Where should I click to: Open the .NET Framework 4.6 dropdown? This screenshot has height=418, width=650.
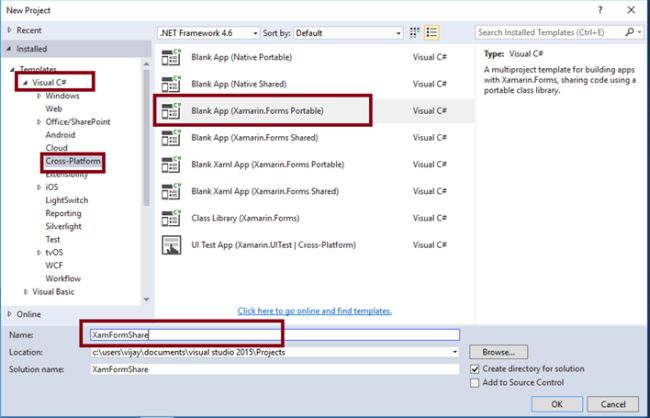tap(209, 33)
